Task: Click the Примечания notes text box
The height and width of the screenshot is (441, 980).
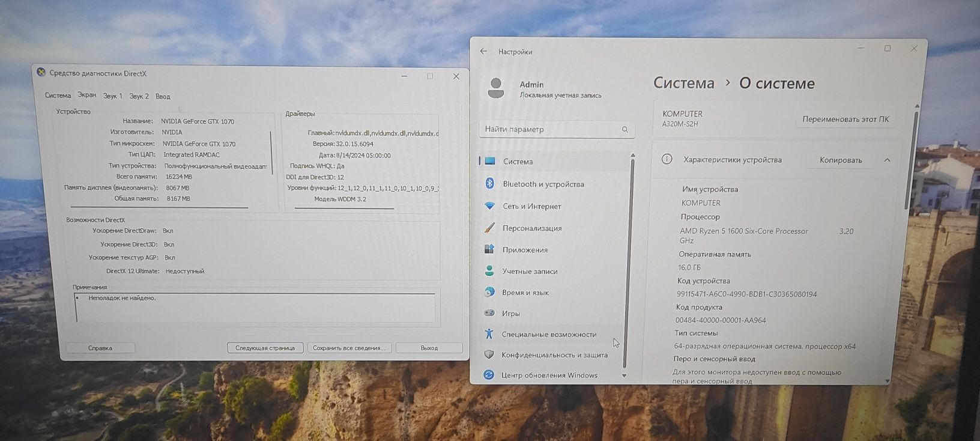Action: 255,308
